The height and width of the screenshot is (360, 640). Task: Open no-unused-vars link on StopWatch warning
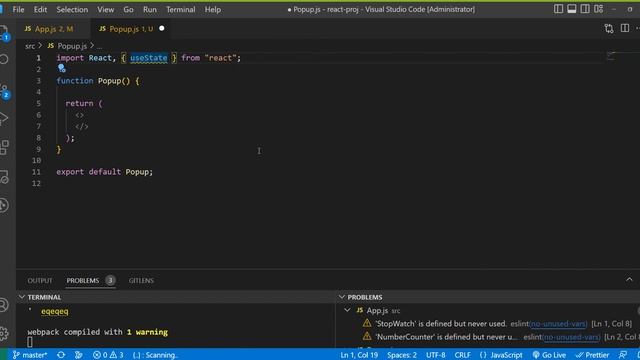(x=558, y=324)
